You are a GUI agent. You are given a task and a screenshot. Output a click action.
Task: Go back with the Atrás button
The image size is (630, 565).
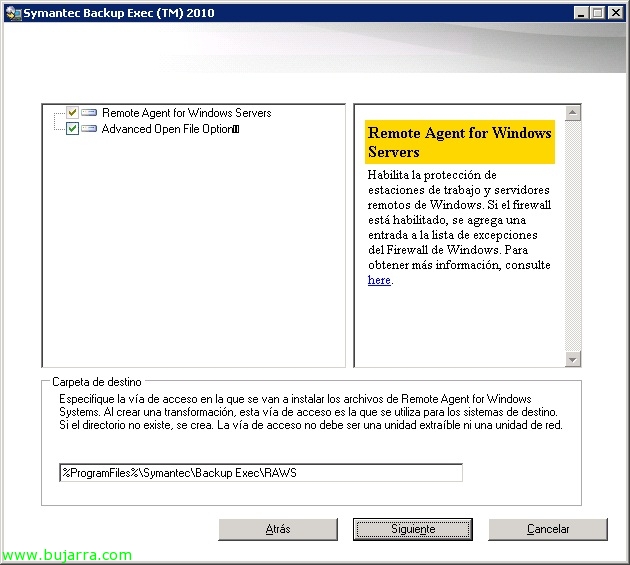pos(278,529)
